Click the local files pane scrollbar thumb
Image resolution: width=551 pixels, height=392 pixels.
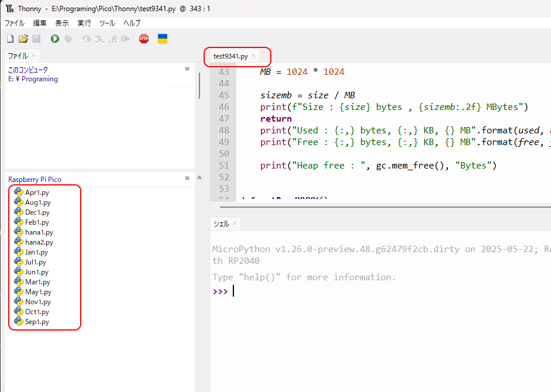click(x=199, y=85)
